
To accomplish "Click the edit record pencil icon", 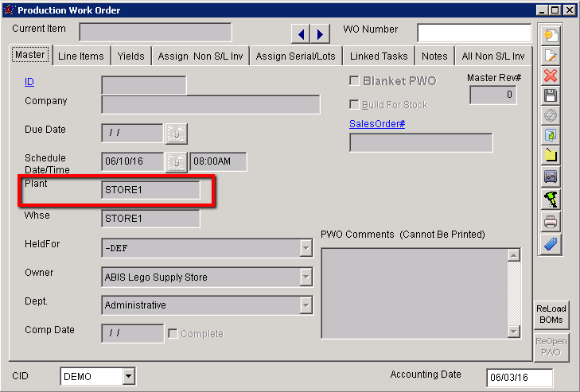I will 551,56.
